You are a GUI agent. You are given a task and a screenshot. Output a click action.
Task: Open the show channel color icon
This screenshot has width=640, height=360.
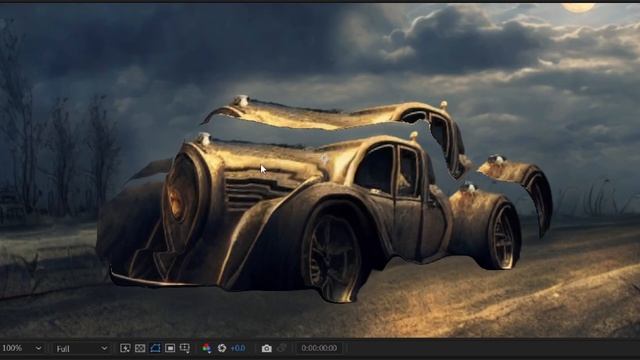tap(207, 348)
